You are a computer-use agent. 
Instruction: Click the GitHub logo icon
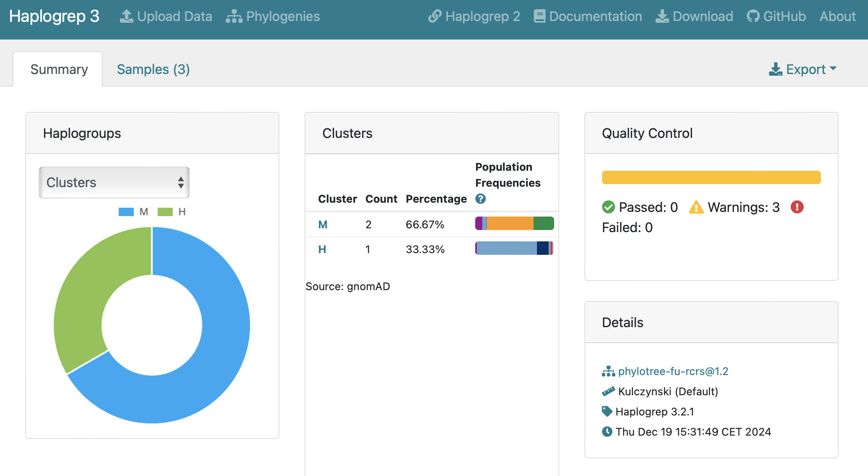(753, 16)
